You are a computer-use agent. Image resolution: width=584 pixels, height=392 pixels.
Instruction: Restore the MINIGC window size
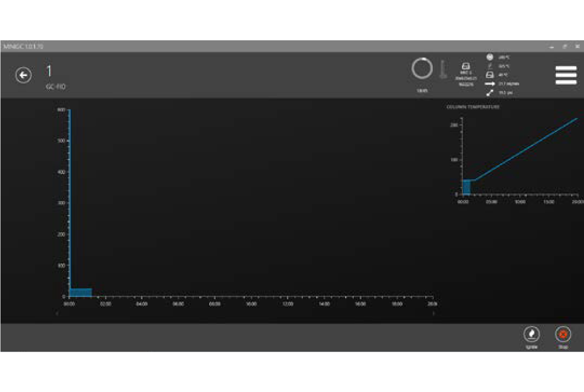(565, 46)
